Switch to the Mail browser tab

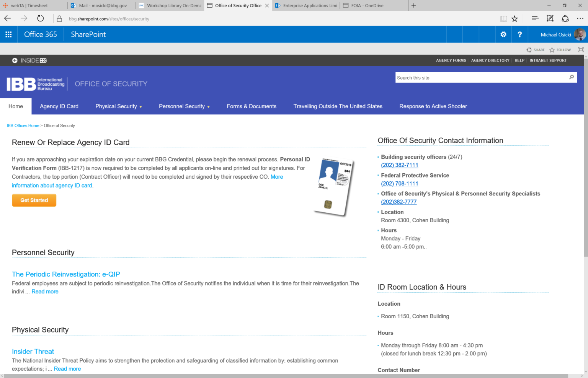(101, 5)
